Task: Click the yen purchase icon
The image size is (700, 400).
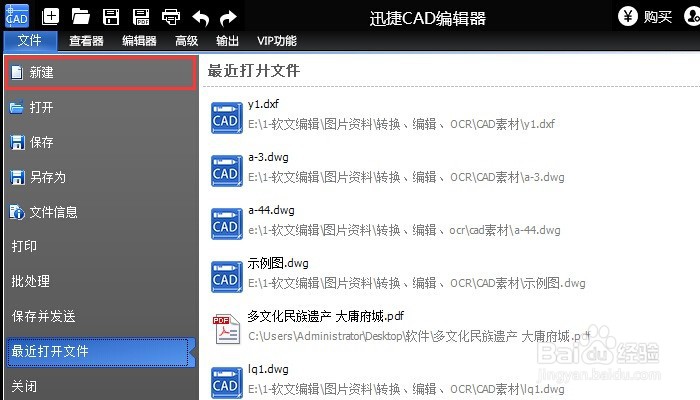Action: click(x=628, y=16)
